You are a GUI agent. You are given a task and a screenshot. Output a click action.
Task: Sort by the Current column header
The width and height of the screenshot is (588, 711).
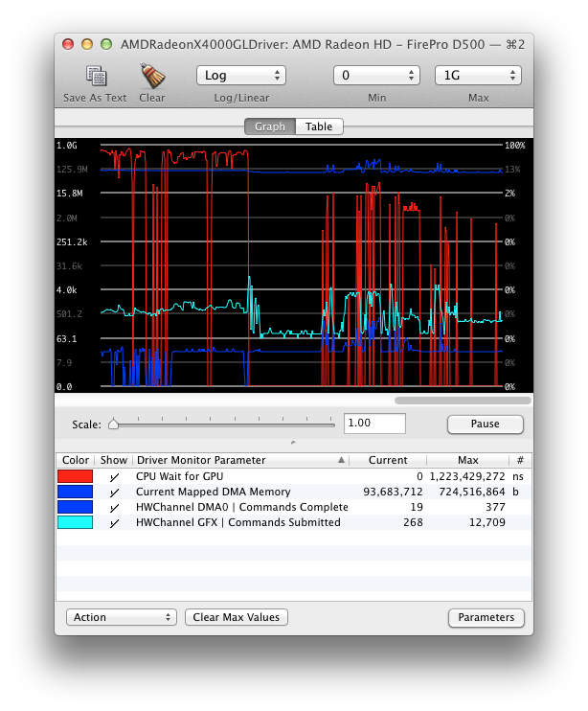pyautogui.click(x=388, y=460)
